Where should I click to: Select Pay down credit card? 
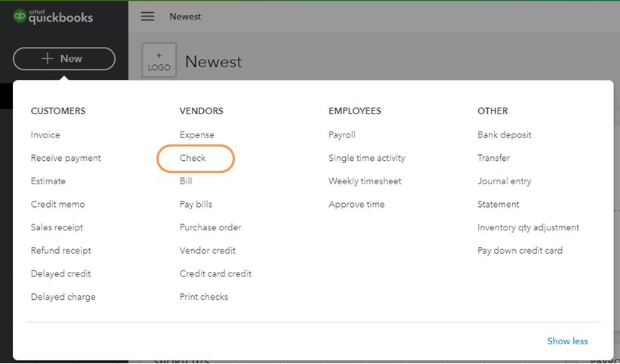click(520, 251)
